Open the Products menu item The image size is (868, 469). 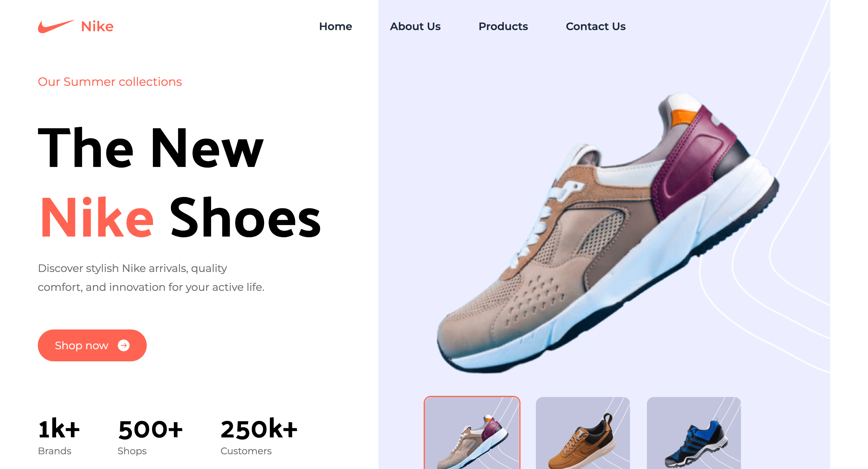click(503, 26)
